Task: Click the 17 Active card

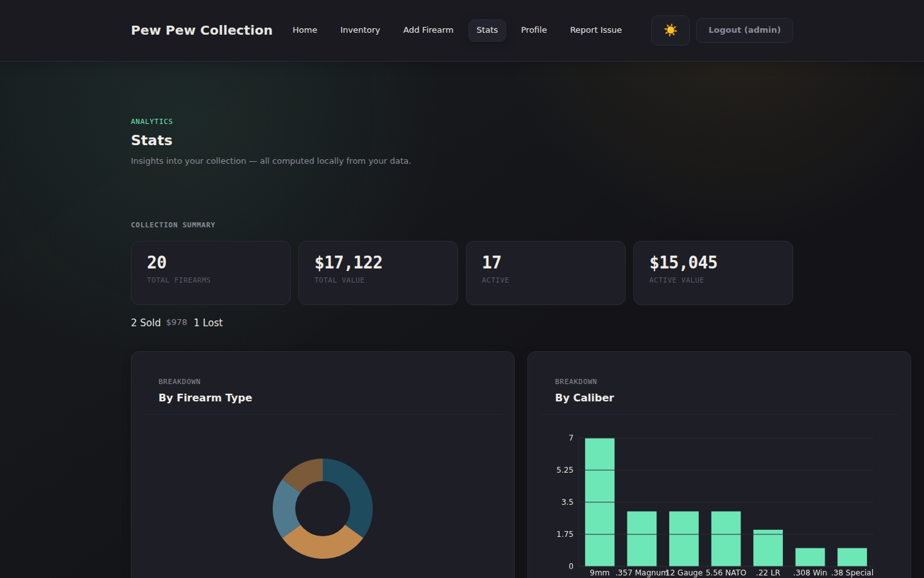Action: 545,273
